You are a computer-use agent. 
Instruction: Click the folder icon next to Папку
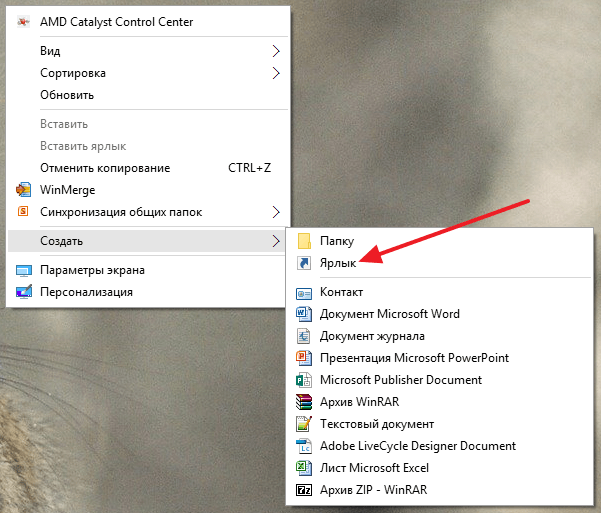click(x=304, y=241)
